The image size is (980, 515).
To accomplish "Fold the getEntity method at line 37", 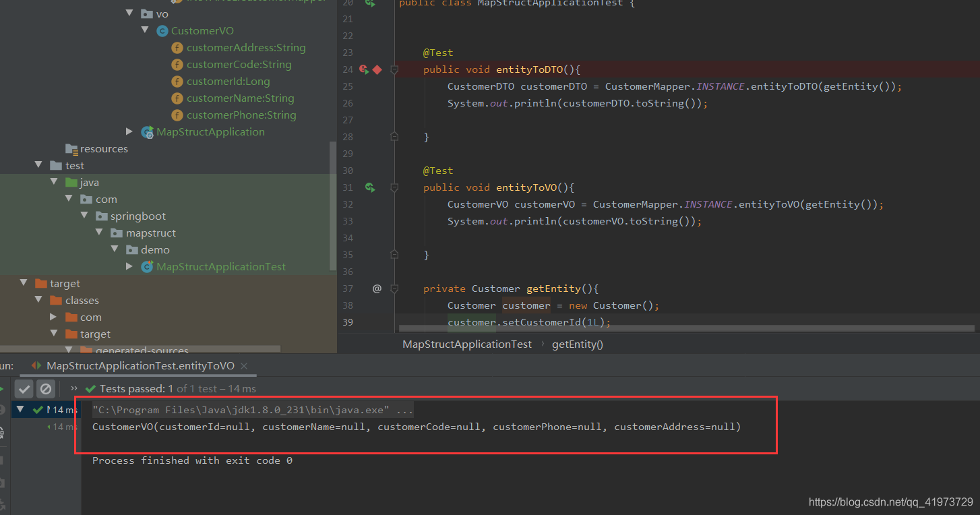I will click(x=394, y=289).
